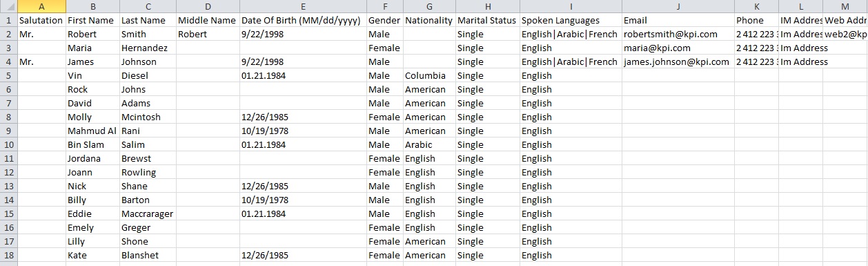Click the Arabic nationality cell
868x266 pixels.
click(x=429, y=144)
